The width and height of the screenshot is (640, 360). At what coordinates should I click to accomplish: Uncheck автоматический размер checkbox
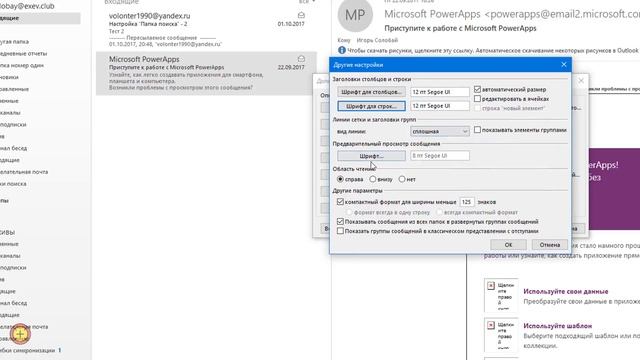point(477,89)
